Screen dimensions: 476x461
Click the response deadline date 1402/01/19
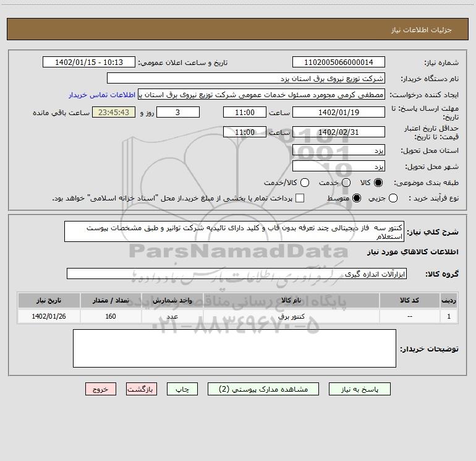coord(339,112)
